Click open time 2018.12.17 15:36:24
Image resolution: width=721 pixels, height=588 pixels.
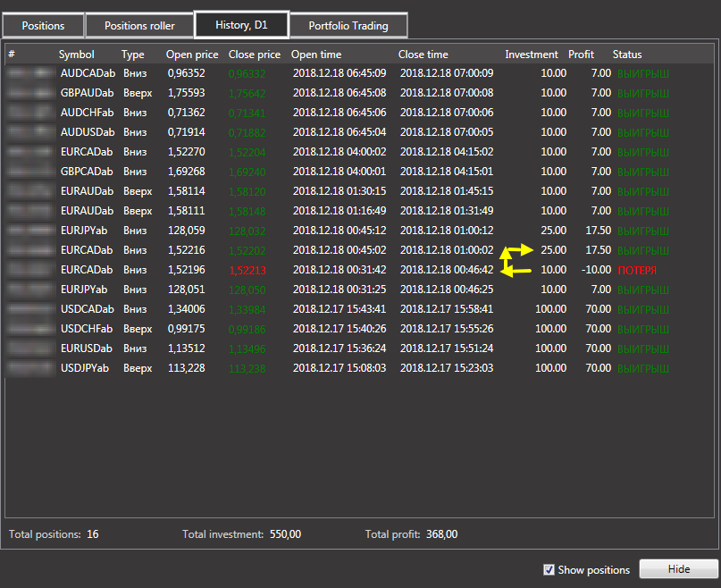[340, 349]
